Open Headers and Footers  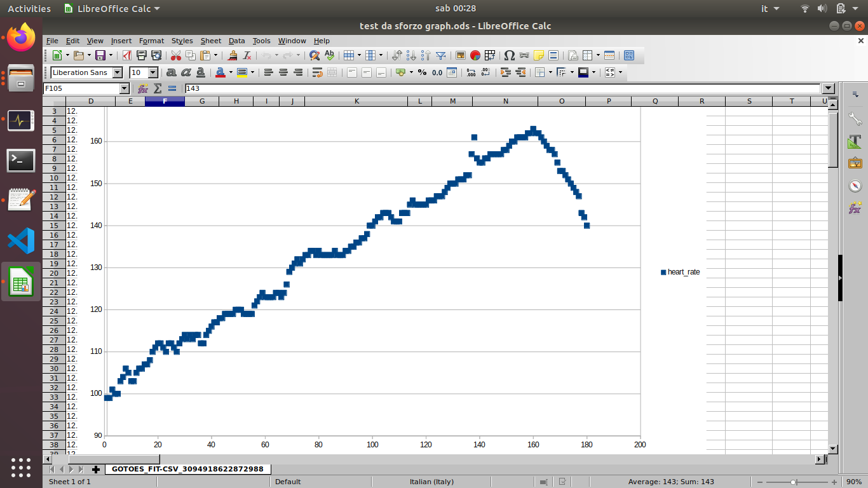tap(553, 55)
